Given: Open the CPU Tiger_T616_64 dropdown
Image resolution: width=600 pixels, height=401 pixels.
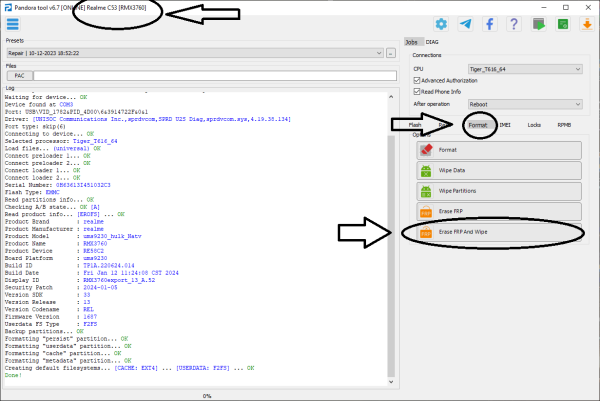Looking at the screenshot, I should 525,69.
